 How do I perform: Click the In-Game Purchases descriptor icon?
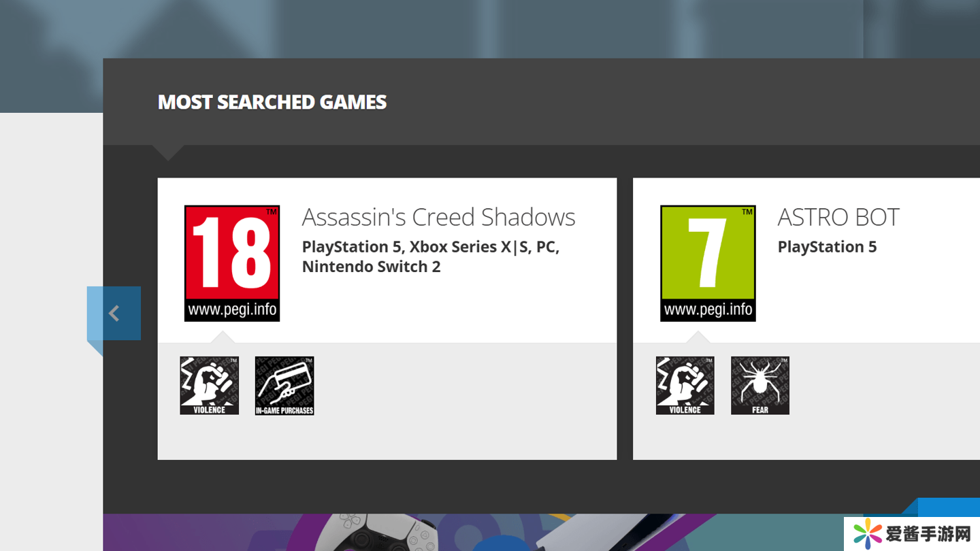(x=284, y=385)
